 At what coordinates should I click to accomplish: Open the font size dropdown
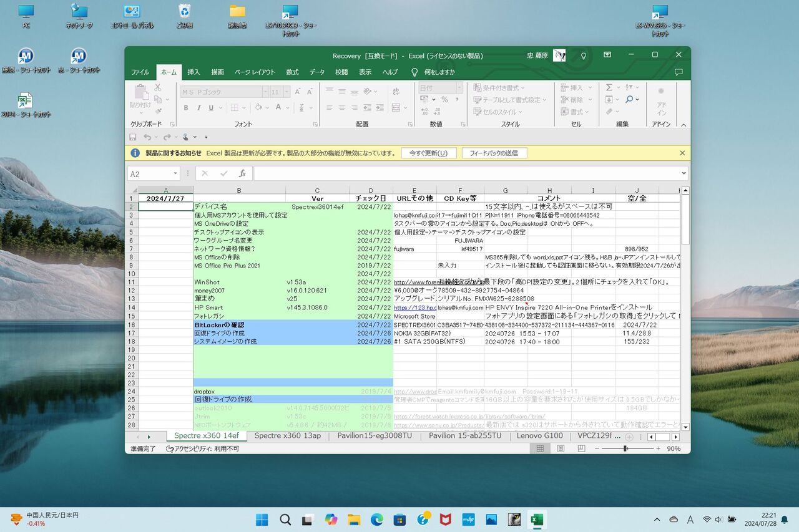point(285,92)
